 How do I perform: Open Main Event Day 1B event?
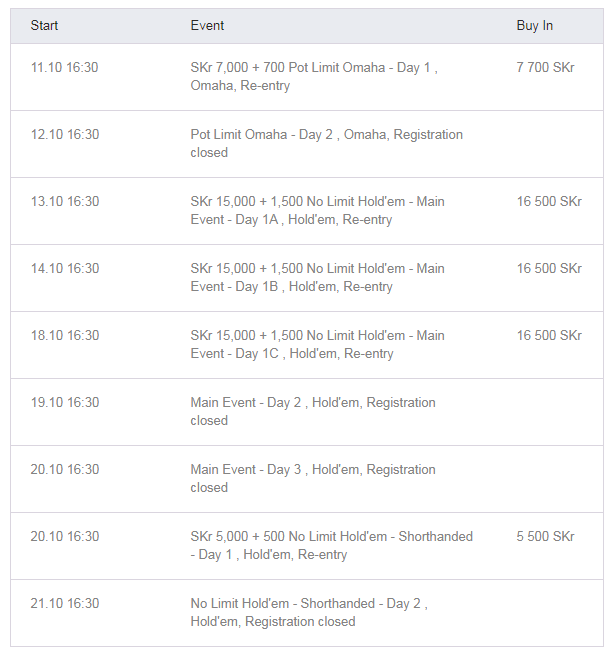(x=317, y=278)
